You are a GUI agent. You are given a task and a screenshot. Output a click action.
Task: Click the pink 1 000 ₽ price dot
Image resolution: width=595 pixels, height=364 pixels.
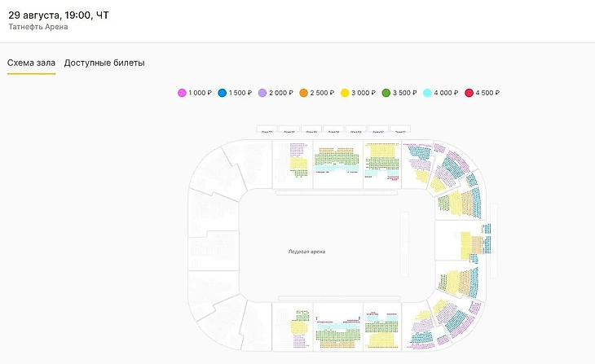coord(182,93)
